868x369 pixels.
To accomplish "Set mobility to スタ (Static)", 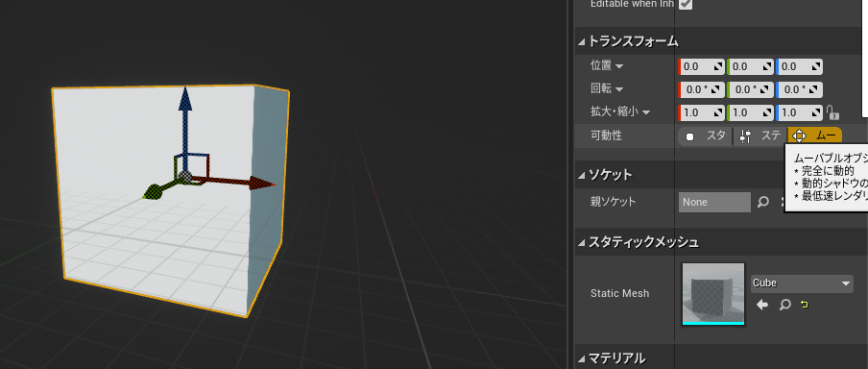I will point(705,135).
